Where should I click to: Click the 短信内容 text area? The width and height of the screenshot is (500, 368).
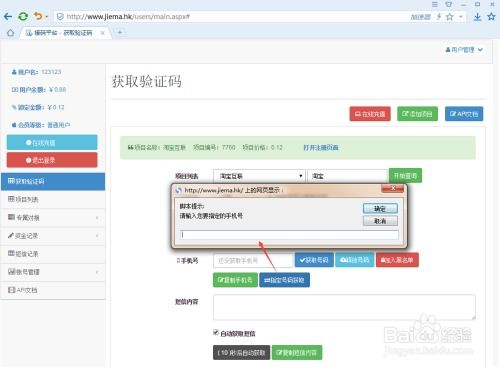[344, 307]
